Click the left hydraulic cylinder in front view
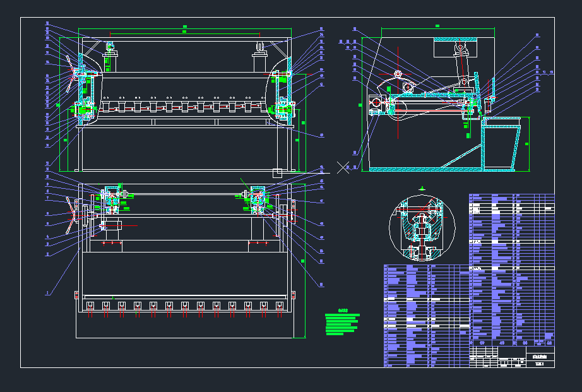 (110, 61)
